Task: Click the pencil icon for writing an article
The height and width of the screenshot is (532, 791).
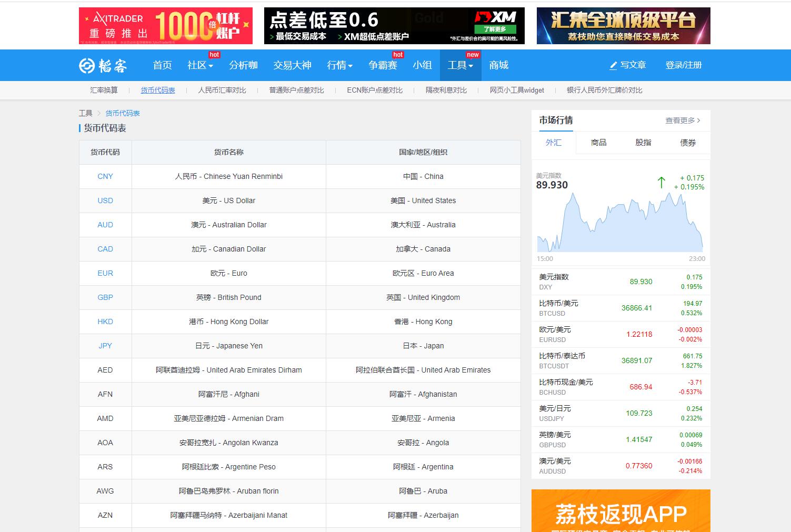Action: tap(613, 66)
